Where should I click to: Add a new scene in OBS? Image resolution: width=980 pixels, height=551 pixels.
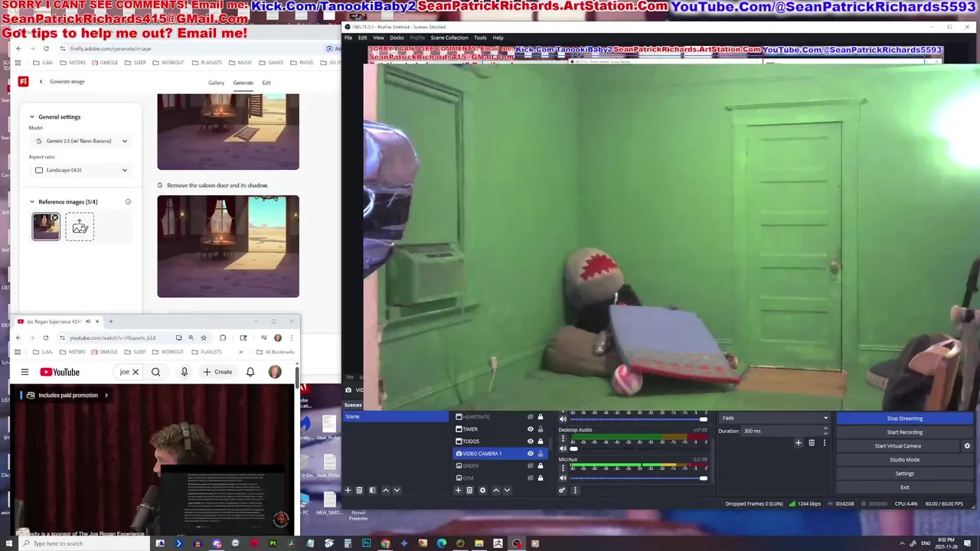pyautogui.click(x=348, y=490)
